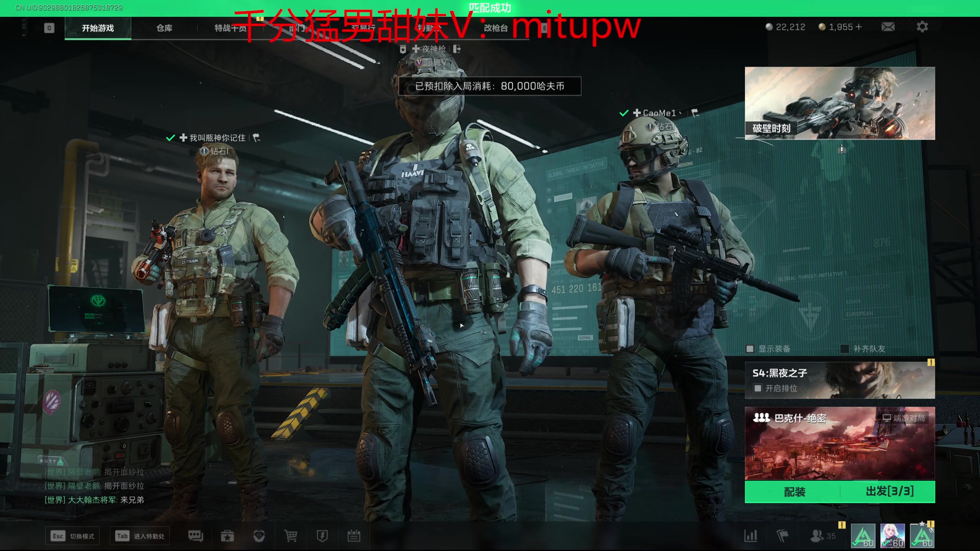
Task: Enable the 显示装备 checkbox
Action: point(750,349)
